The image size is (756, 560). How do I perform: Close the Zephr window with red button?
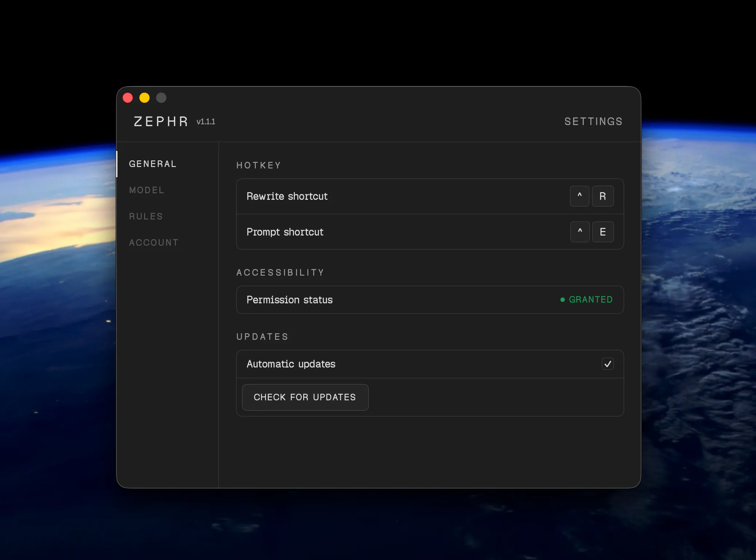pos(128,98)
